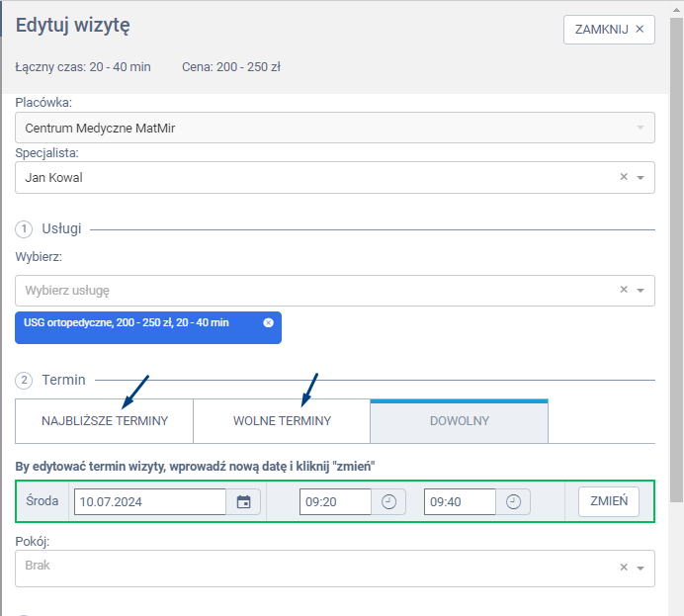Select the Dowolny tab
Image resolution: width=684 pixels, height=616 pixels.
(459, 421)
